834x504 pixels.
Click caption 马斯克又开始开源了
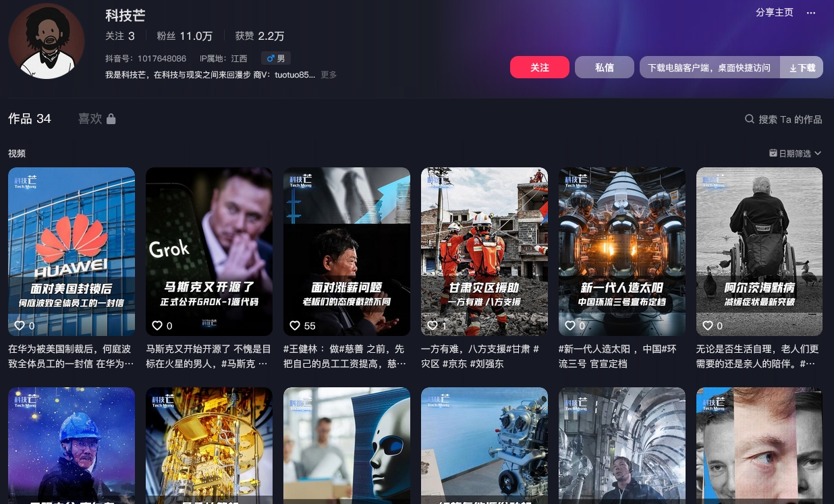pyautogui.click(x=209, y=356)
